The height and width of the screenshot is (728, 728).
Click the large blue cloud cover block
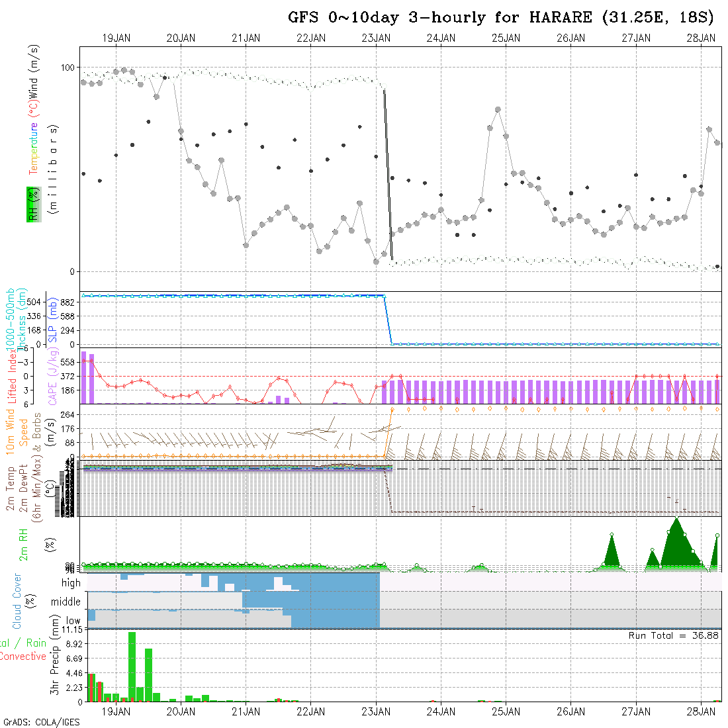334,606
